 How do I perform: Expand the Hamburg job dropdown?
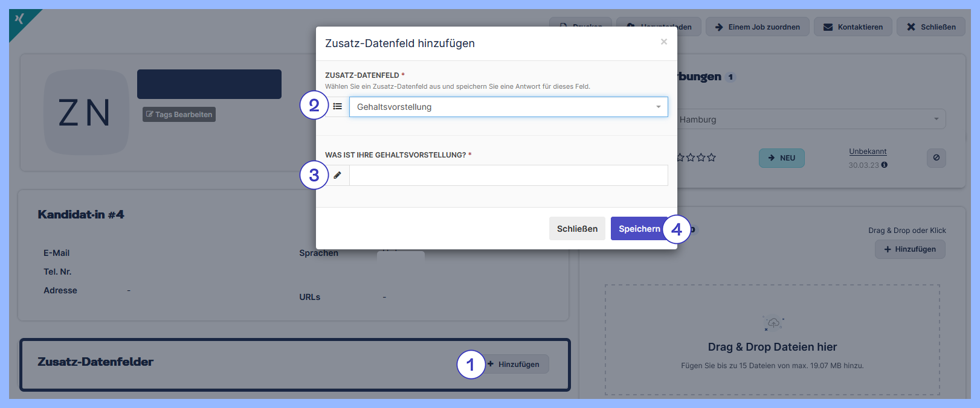coord(810,120)
